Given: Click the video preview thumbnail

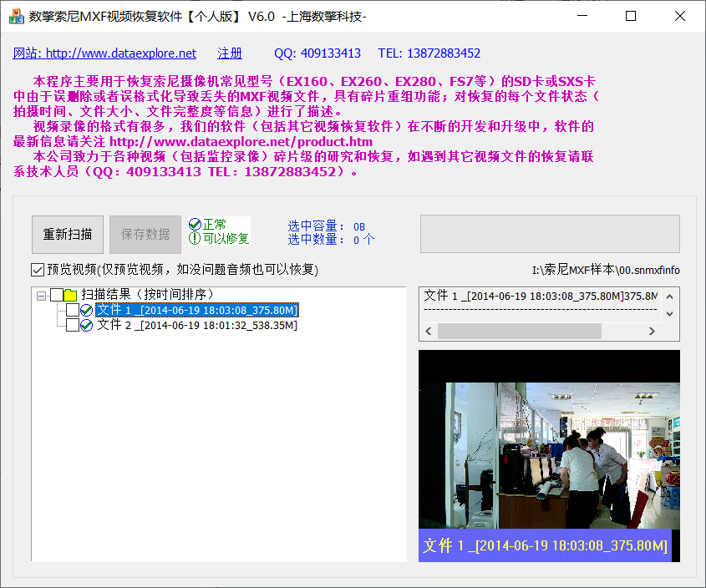Looking at the screenshot, I should click(549, 456).
